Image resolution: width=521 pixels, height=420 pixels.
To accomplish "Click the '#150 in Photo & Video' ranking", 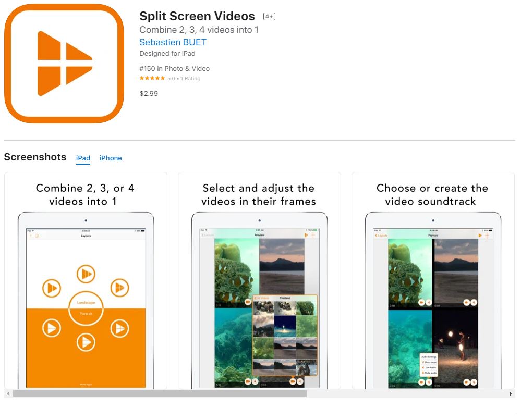I will coord(174,68).
